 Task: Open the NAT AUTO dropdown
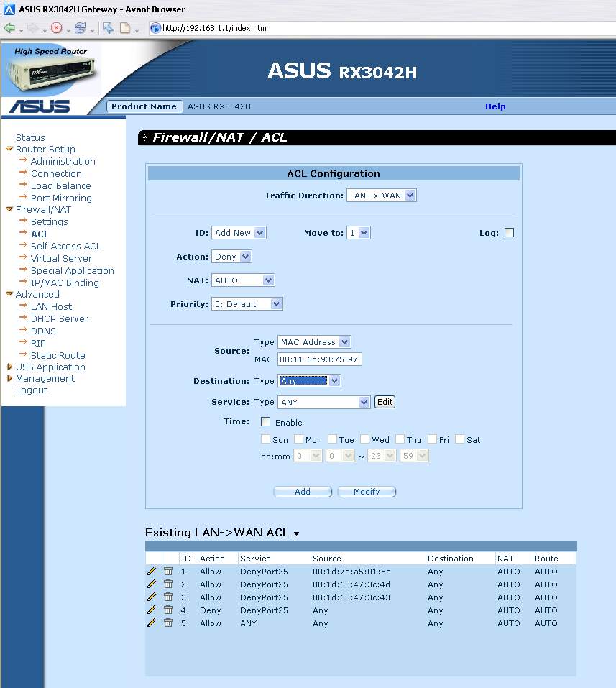pyautogui.click(x=243, y=280)
